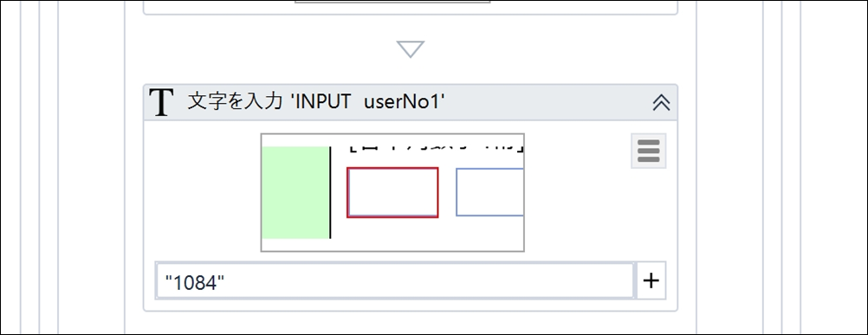
Task: Click the blue-outlined box inside the target screenshot
Action: (490, 192)
